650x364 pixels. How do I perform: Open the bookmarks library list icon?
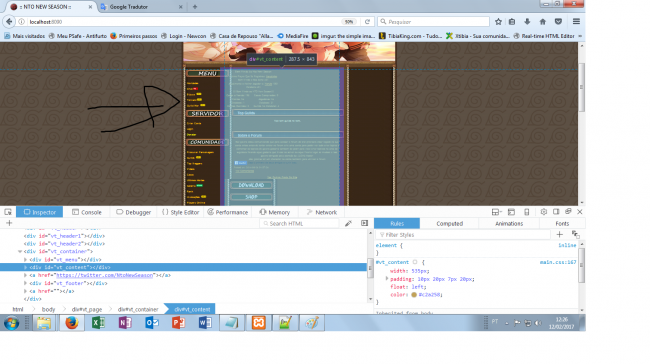(x=512, y=22)
